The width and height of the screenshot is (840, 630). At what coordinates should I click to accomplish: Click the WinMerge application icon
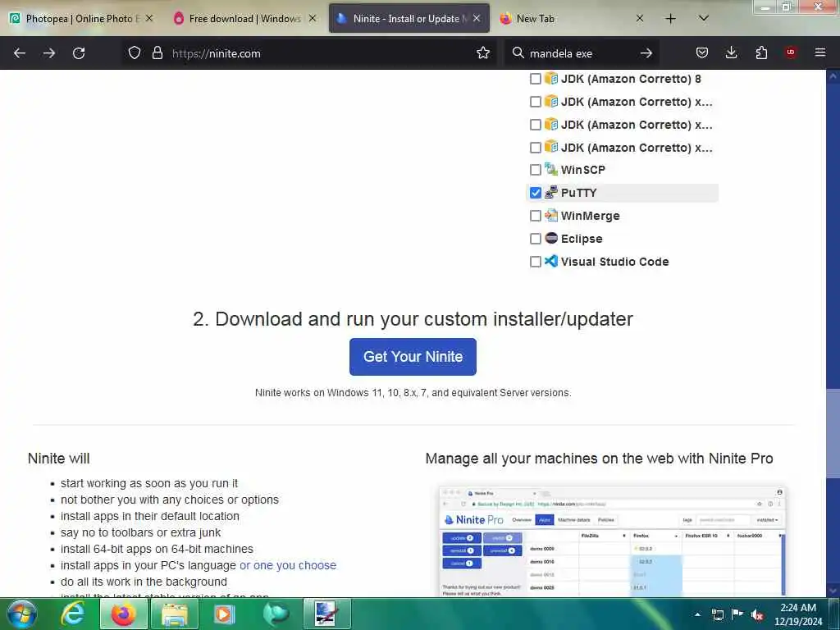[x=551, y=216]
